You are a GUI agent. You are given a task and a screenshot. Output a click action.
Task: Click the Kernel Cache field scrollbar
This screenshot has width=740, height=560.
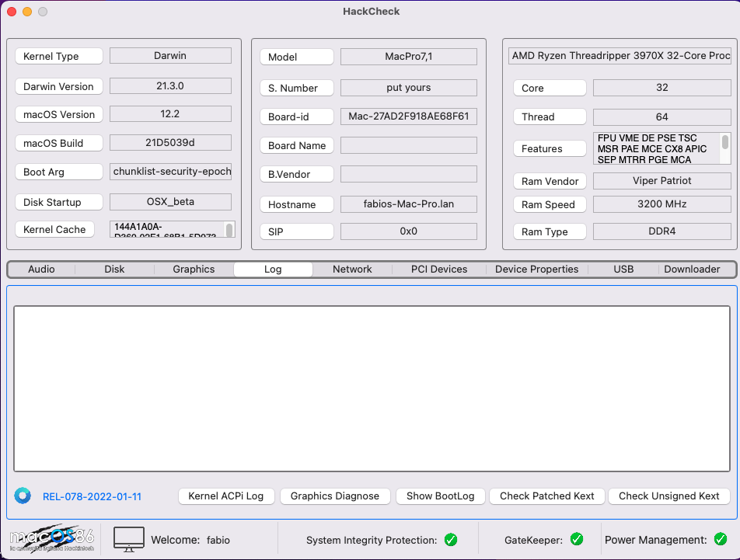click(x=229, y=229)
